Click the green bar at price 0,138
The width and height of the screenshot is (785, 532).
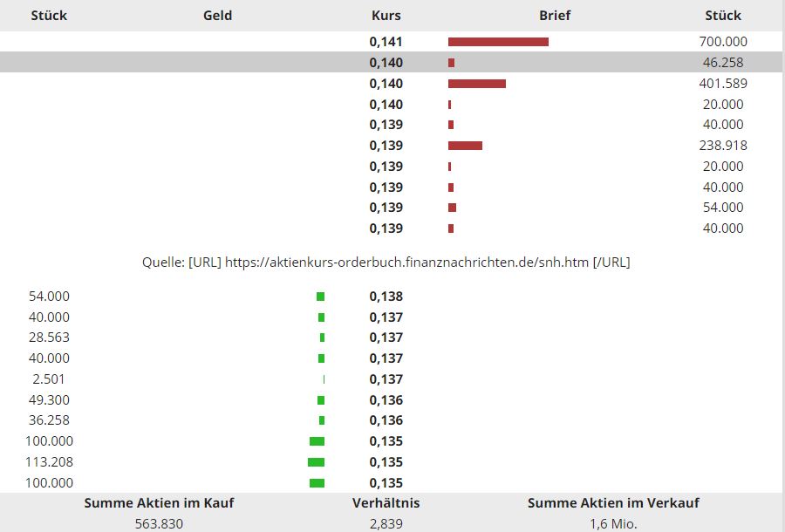320,297
